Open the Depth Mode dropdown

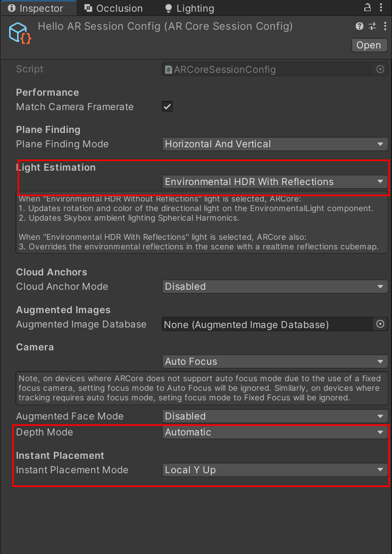(275, 432)
